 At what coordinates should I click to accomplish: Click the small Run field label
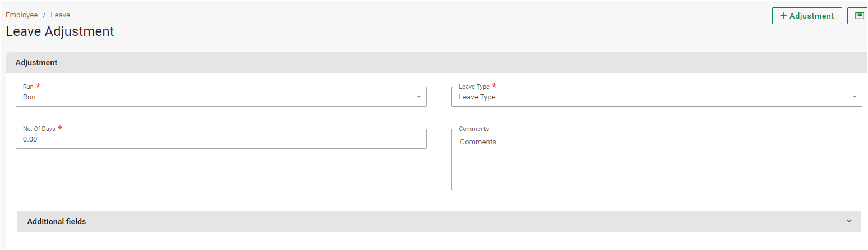pos(28,87)
